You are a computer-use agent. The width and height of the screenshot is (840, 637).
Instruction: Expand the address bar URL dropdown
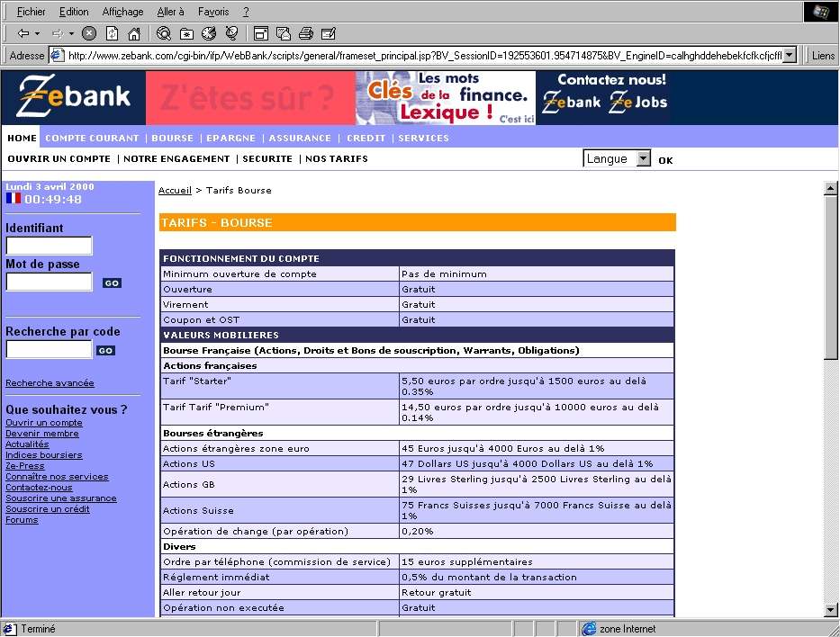tap(789, 55)
